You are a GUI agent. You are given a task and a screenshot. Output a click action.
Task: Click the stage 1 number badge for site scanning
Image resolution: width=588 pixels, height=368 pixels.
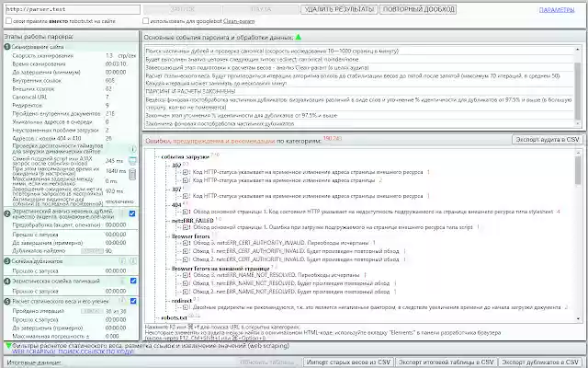pyautogui.click(x=7, y=47)
